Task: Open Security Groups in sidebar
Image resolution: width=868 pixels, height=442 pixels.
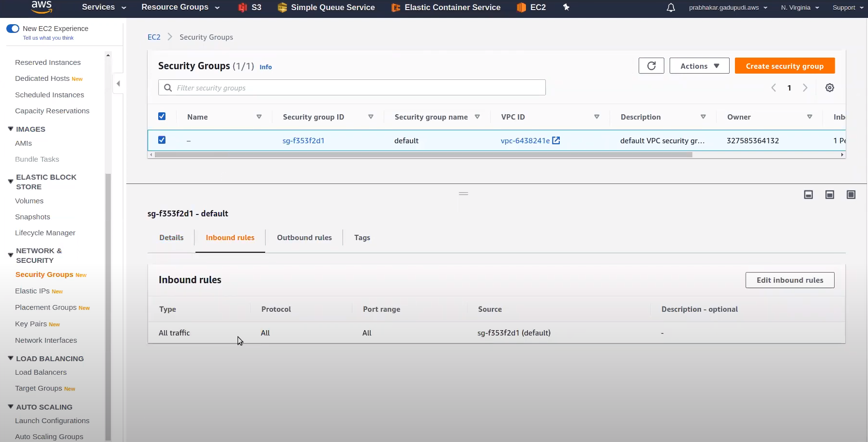Action: [44, 274]
